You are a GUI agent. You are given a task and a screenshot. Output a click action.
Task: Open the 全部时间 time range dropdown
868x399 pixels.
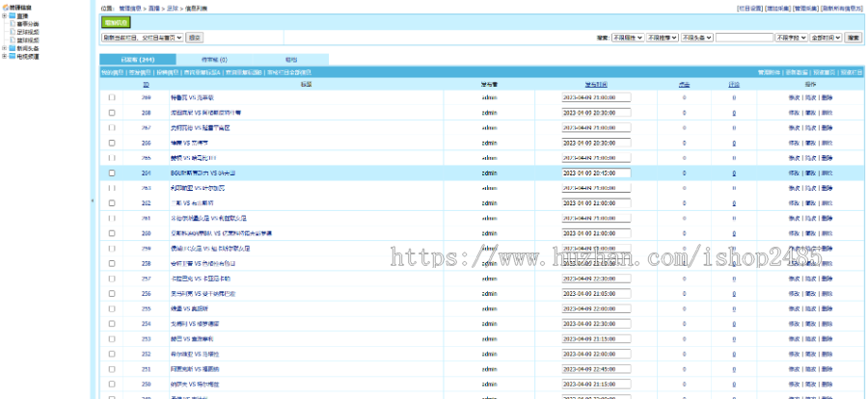coord(826,38)
